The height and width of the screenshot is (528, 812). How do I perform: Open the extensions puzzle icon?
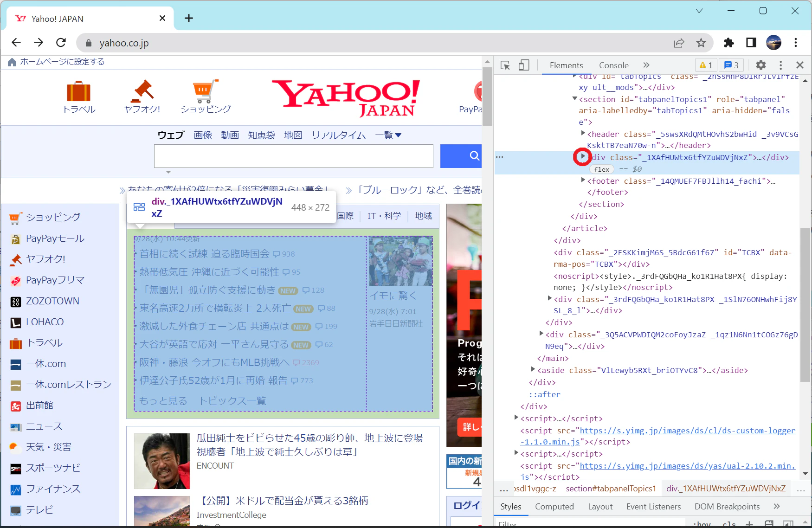tap(729, 43)
